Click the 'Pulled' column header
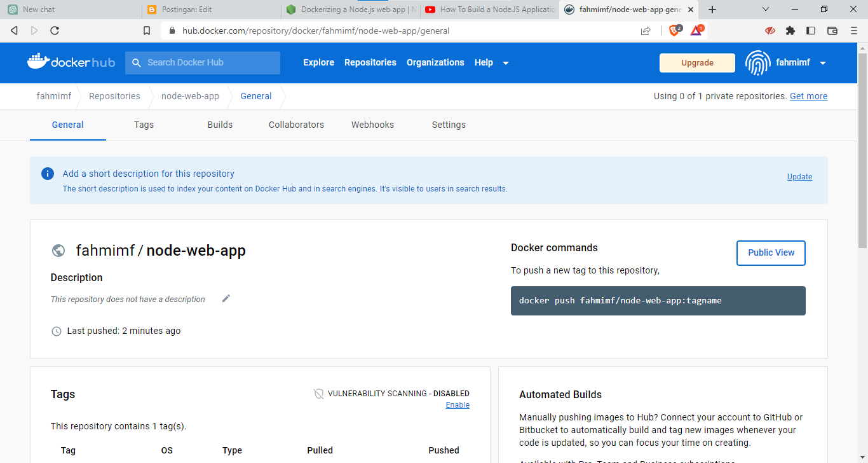The image size is (868, 463). [320, 450]
